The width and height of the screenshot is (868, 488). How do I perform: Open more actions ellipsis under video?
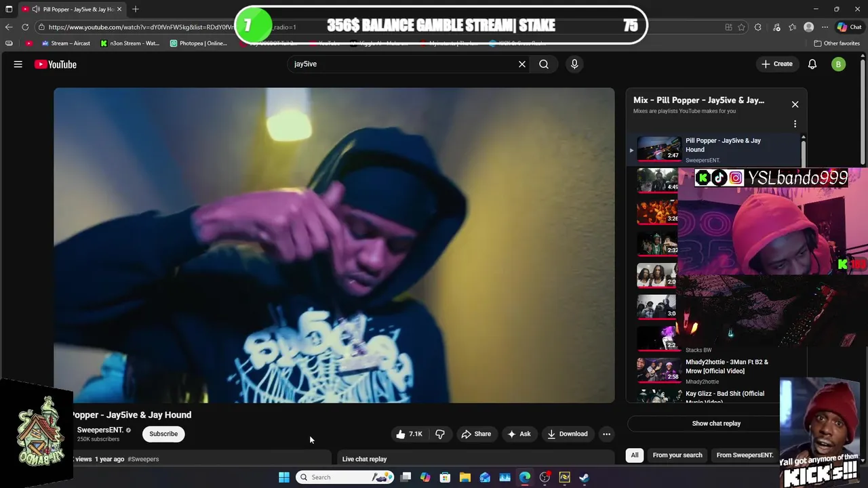point(606,434)
